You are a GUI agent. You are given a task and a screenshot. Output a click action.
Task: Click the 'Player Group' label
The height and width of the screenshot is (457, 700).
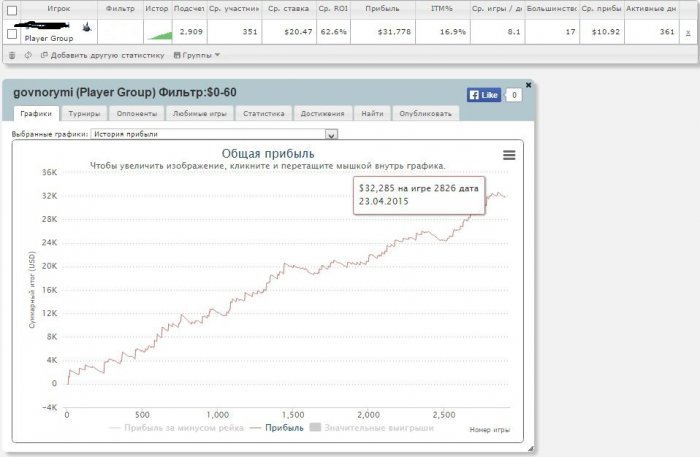click(49, 38)
